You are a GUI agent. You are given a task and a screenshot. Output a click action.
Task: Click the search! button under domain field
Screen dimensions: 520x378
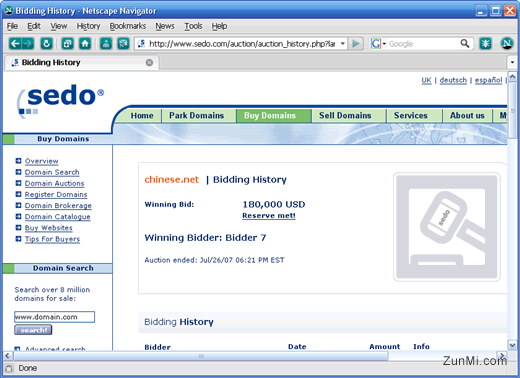click(x=33, y=330)
